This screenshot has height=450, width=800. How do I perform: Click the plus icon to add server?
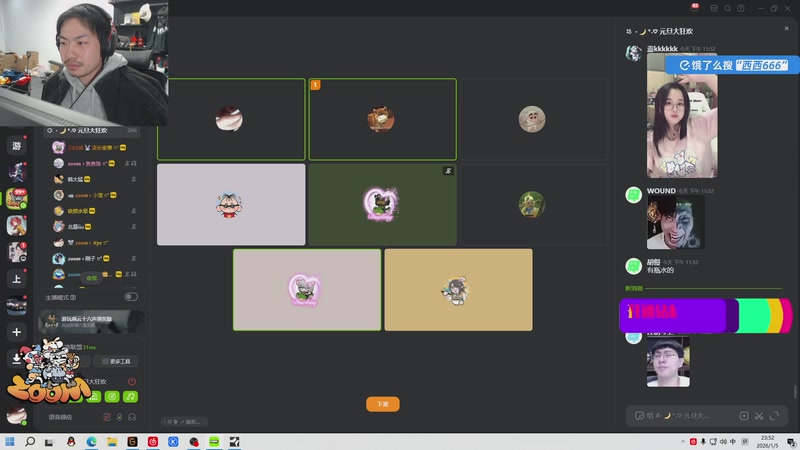[x=16, y=332]
